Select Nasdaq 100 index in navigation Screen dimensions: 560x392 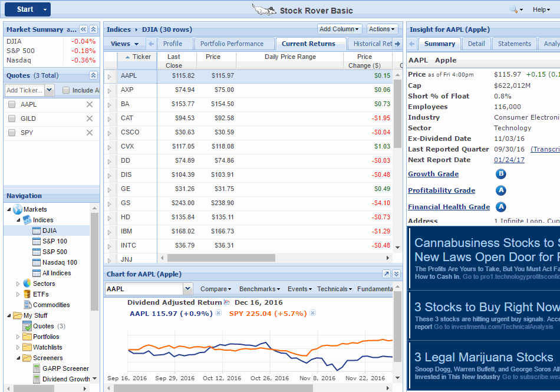click(60, 262)
